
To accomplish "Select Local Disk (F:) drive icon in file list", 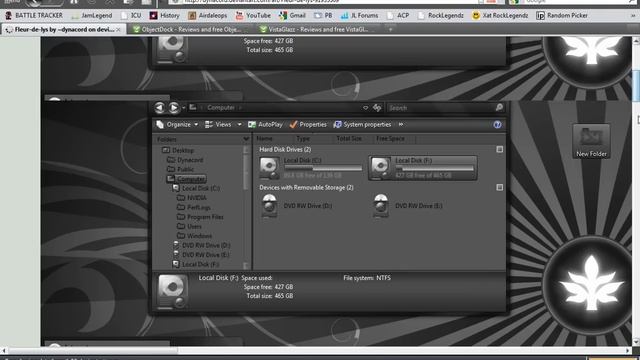I will (x=380, y=168).
